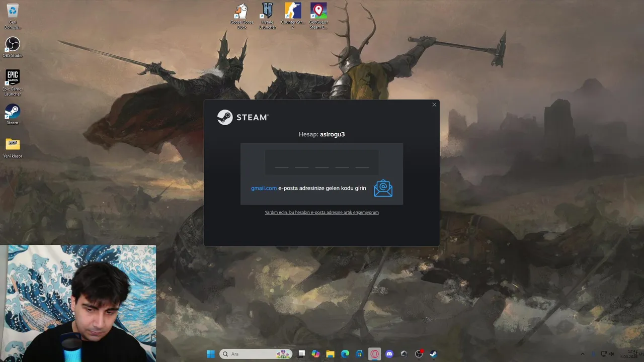Click the taskbar Ara search box
The height and width of the screenshot is (362, 644).
coord(256,354)
